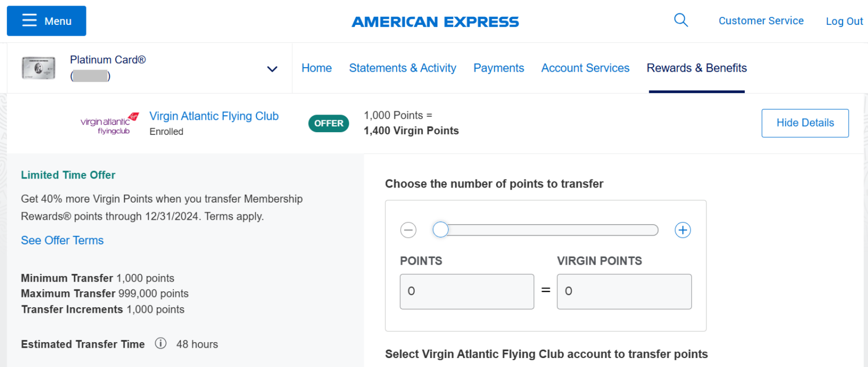Viewport: 868px width, 367px height.
Task: Click the hamburger Menu button
Action: click(x=46, y=21)
